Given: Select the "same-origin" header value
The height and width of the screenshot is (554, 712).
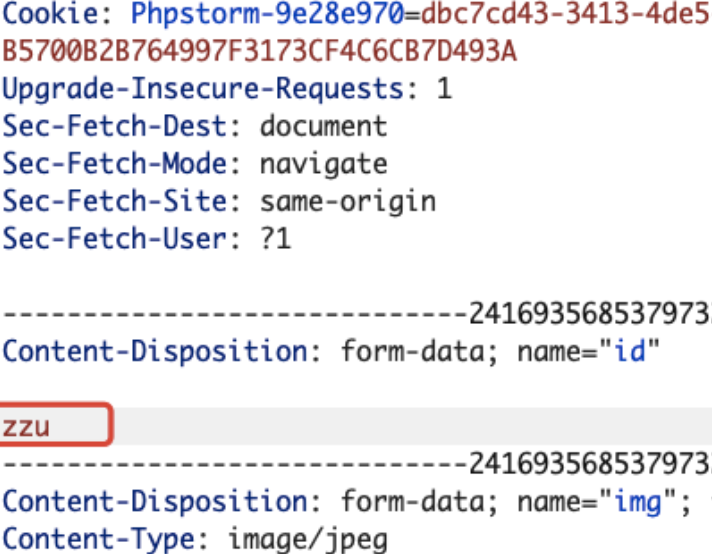Looking at the screenshot, I should (x=348, y=201).
